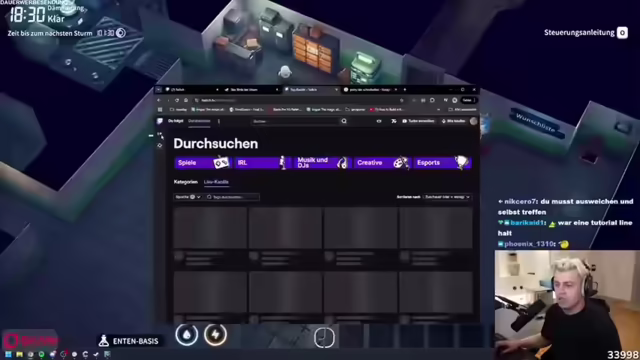This screenshot has width=640, height=360.
Task: Open the Twitch home logo
Action: 160,121
